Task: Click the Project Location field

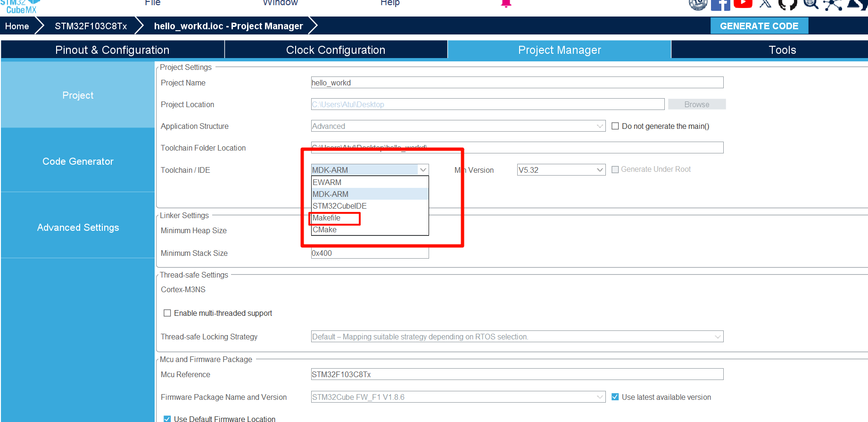Action: 488,104
